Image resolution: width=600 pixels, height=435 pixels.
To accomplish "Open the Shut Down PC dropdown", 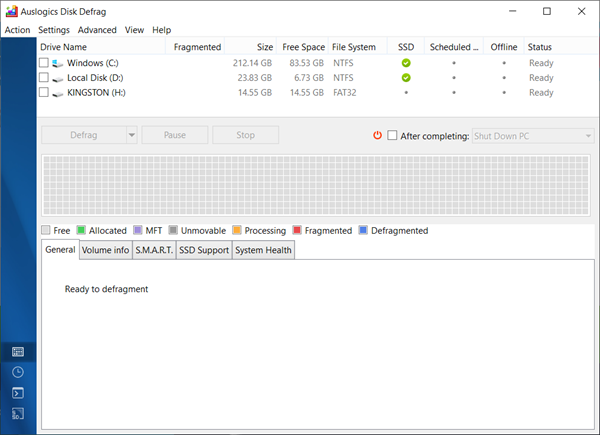I will click(x=533, y=136).
